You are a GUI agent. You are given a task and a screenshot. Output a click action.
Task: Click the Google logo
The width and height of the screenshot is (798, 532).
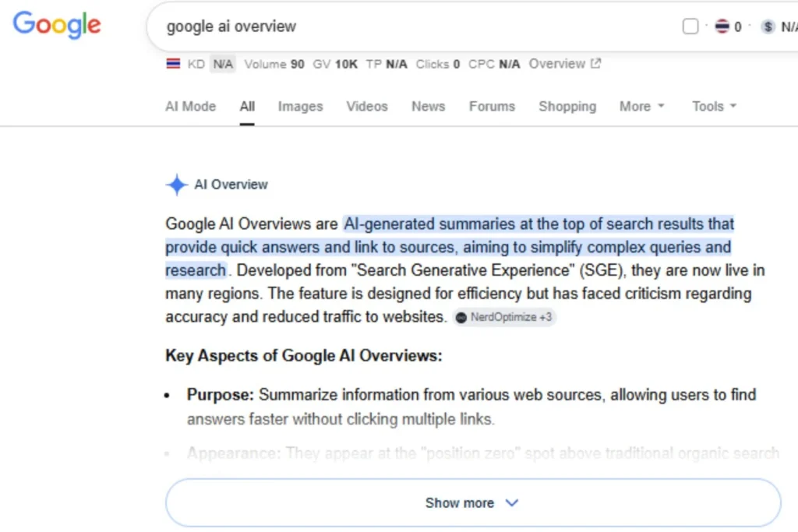click(57, 25)
